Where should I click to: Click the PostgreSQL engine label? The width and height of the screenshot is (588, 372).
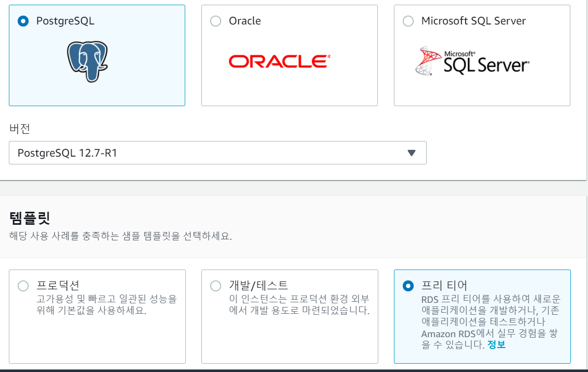(x=65, y=21)
